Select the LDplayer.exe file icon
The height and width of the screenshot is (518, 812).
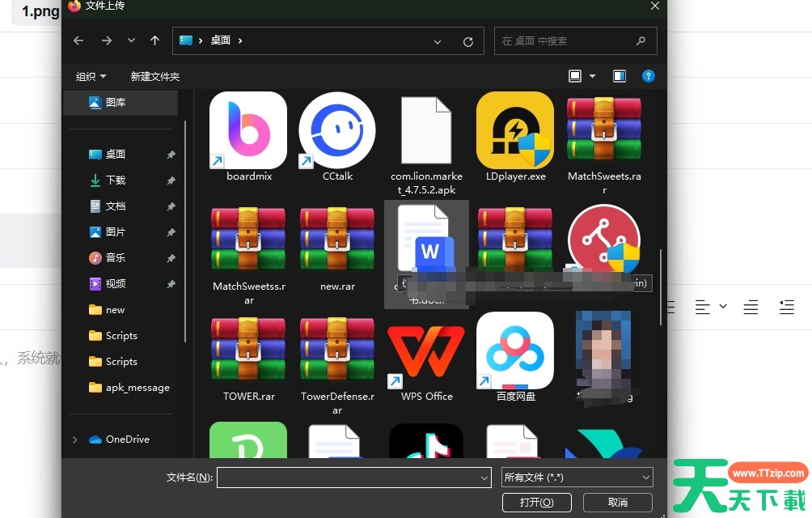(x=515, y=130)
